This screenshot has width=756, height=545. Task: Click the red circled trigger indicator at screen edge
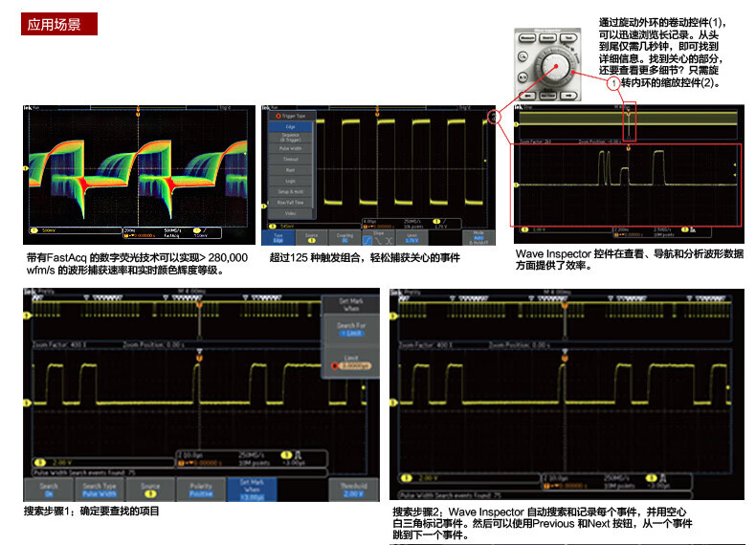494,118
